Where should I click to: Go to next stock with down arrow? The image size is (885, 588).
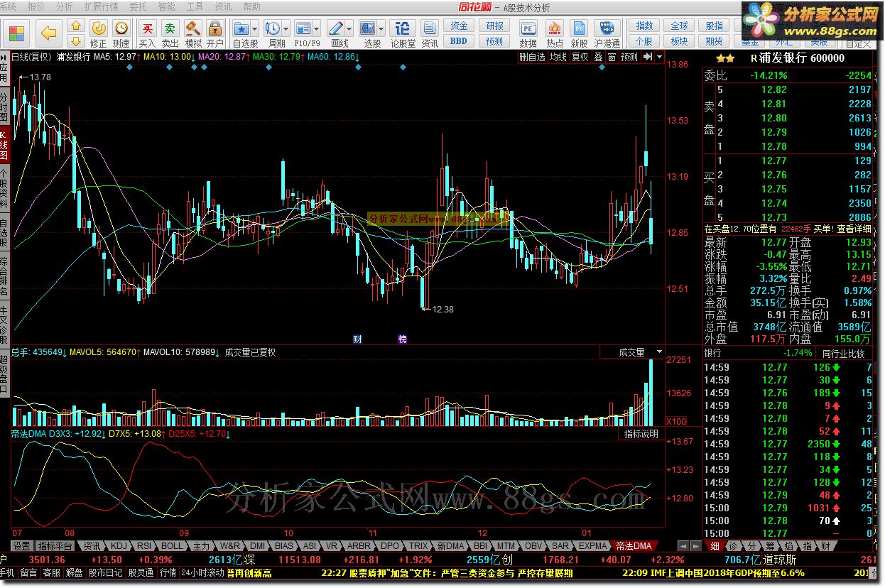(76, 40)
